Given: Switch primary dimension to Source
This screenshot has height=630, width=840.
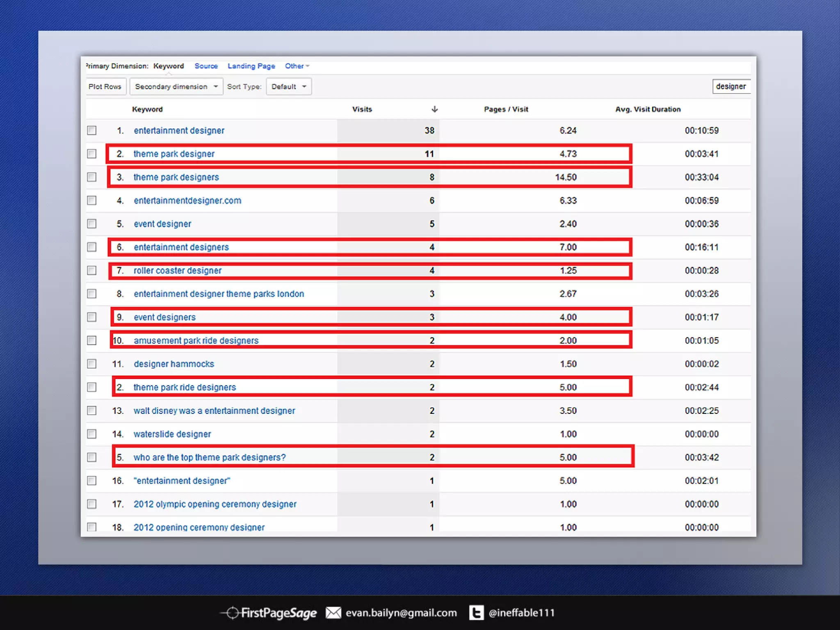Looking at the screenshot, I should coord(206,66).
